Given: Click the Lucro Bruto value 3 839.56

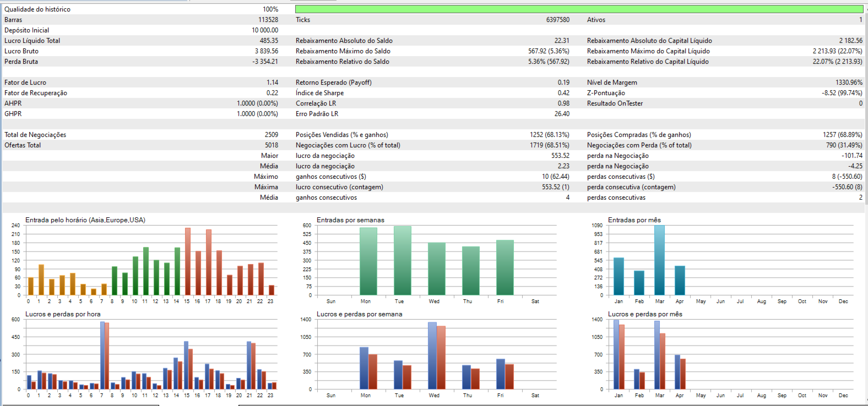Looking at the screenshot, I should coord(267,51).
